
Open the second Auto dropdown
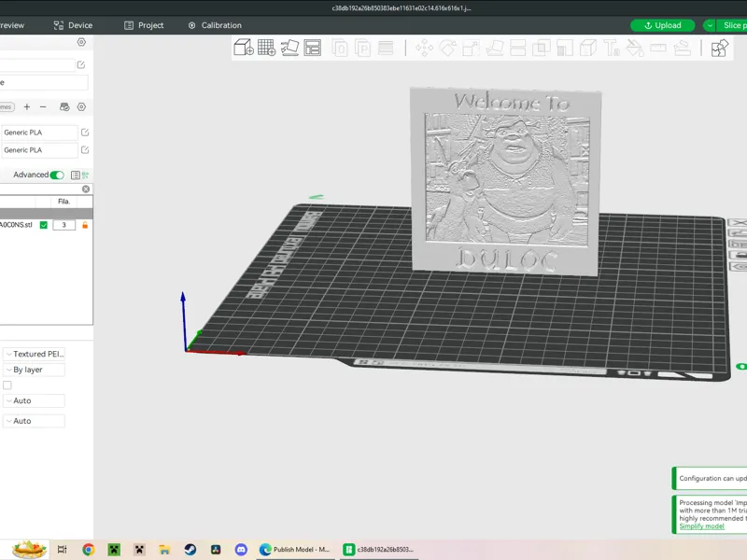(x=34, y=421)
